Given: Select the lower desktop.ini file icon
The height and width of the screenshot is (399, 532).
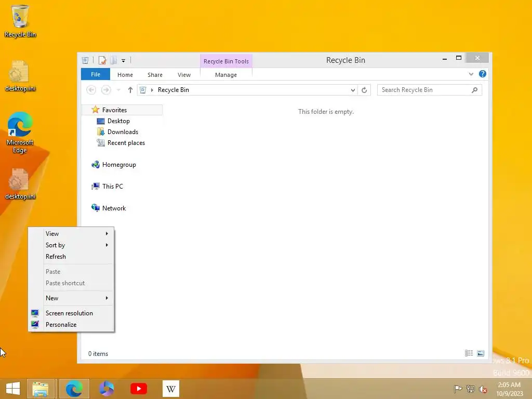Looking at the screenshot, I should click(x=20, y=184).
